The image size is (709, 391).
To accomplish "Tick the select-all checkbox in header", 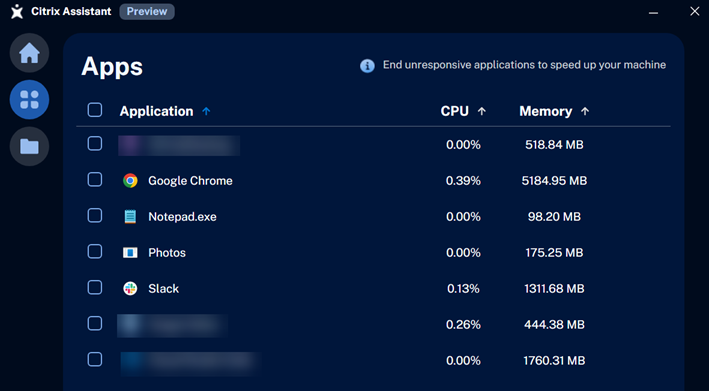I will pyautogui.click(x=95, y=110).
